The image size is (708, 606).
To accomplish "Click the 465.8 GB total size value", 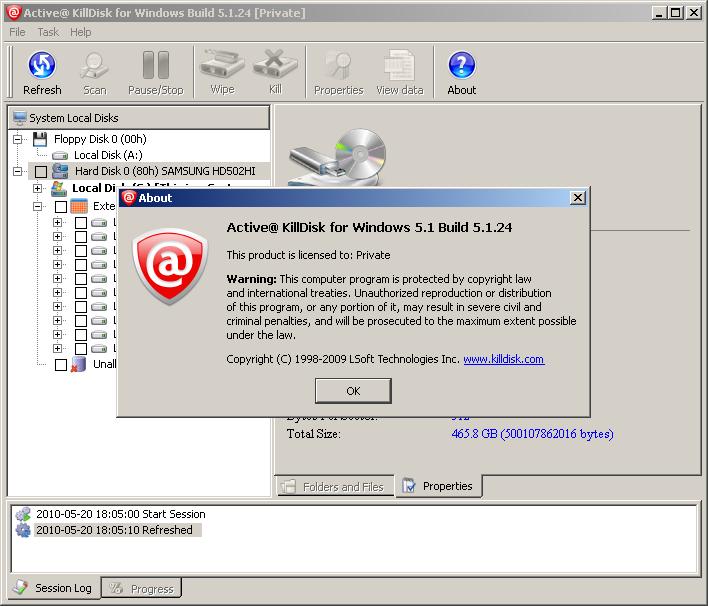I will click(532, 434).
